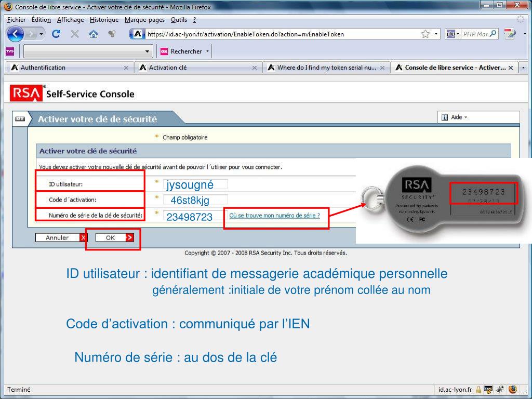Viewport: 532px width, 399px height.
Task: Reload the page with the refresh icon
Action: (56, 34)
